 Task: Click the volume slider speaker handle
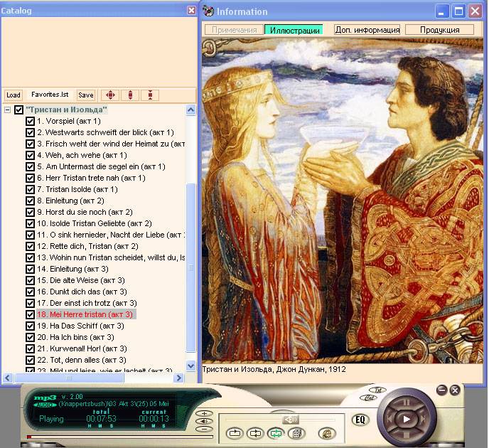(x=290, y=420)
